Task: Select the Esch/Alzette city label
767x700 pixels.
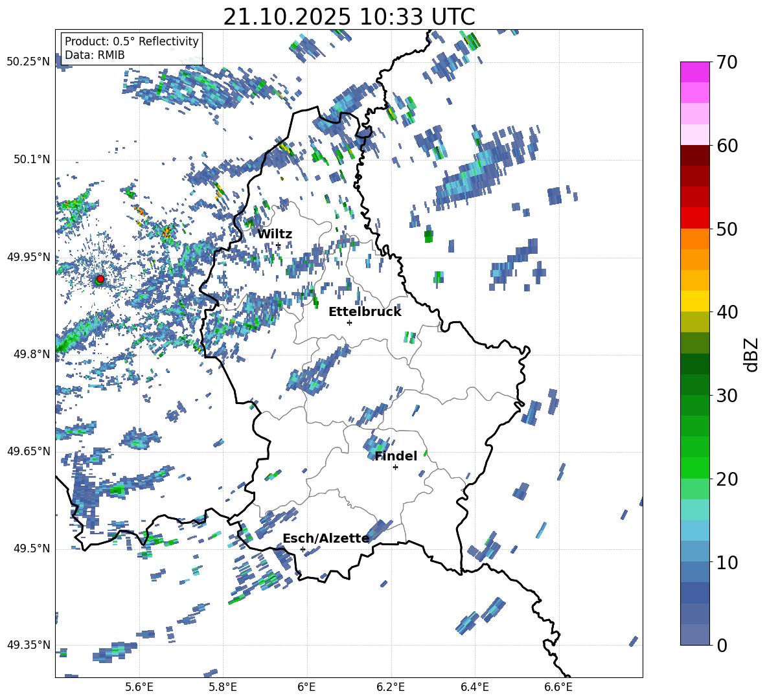Action: 326,539
